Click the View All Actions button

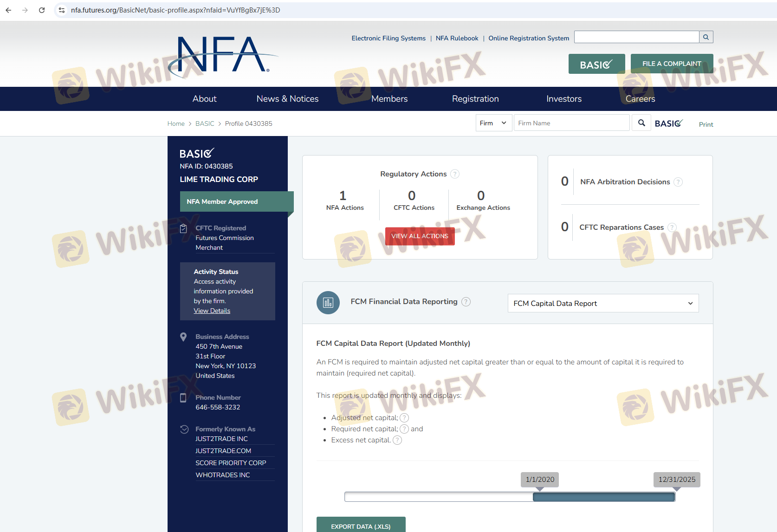(x=420, y=236)
